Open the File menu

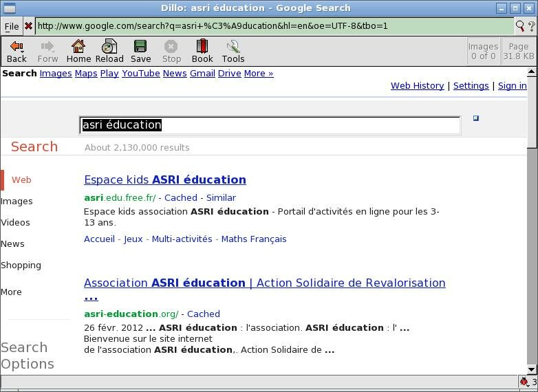click(x=12, y=26)
